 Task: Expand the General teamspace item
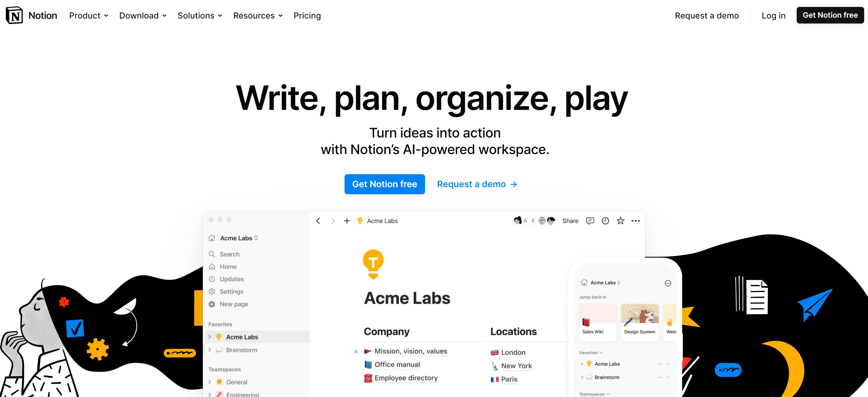pyautogui.click(x=209, y=382)
